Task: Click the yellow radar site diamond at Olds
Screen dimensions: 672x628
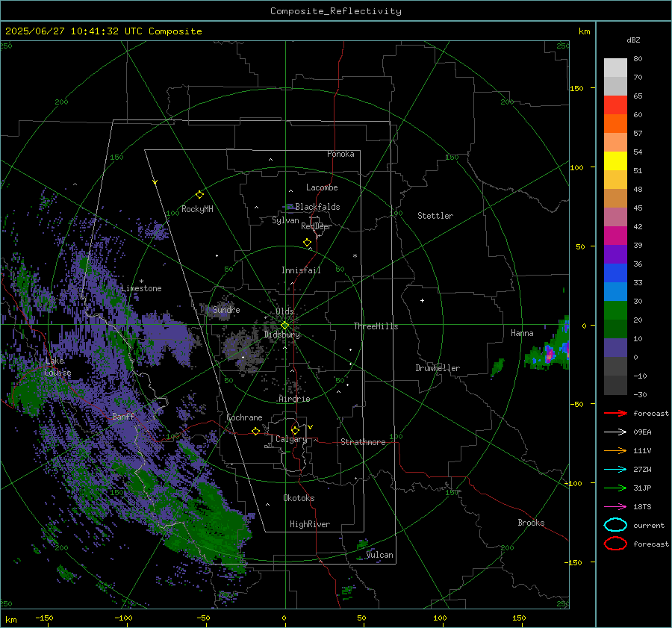Action: tap(284, 326)
